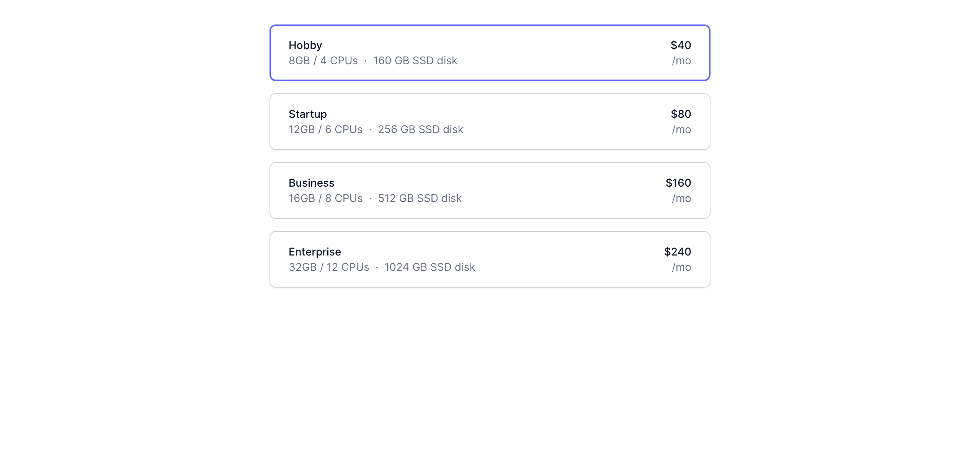Click the 16GB / 8 CPUs text
This screenshot has height=459, width=980.
[325, 198]
